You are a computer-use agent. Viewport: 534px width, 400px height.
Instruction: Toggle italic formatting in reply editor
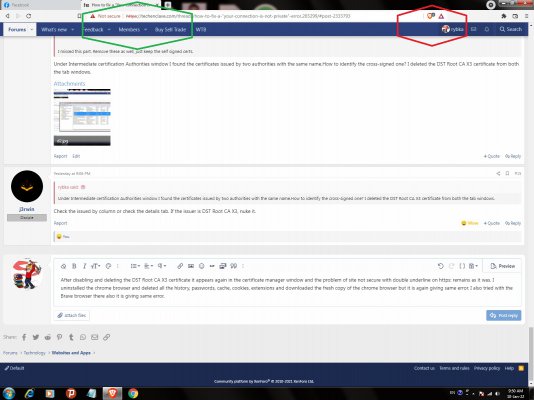84,266
